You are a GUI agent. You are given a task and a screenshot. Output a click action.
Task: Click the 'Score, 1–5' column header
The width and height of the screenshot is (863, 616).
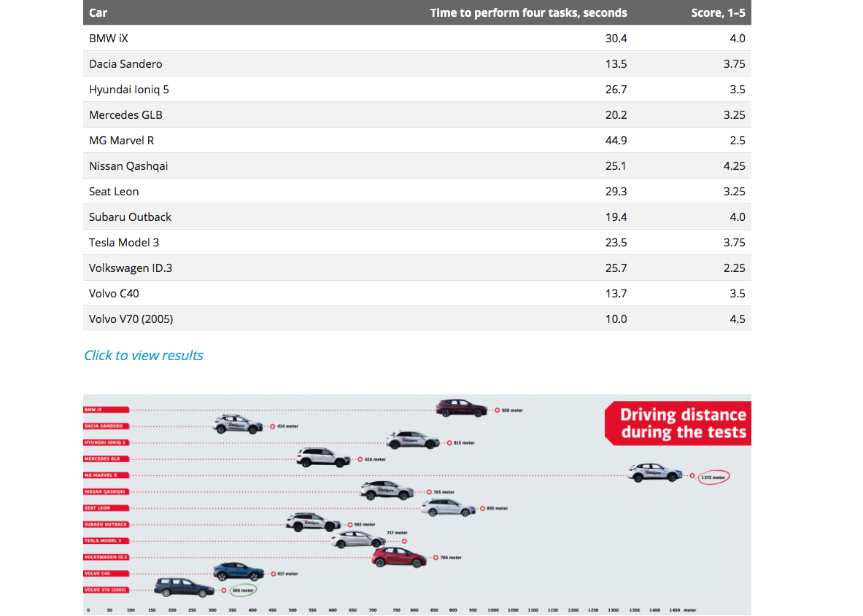pos(718,12)
